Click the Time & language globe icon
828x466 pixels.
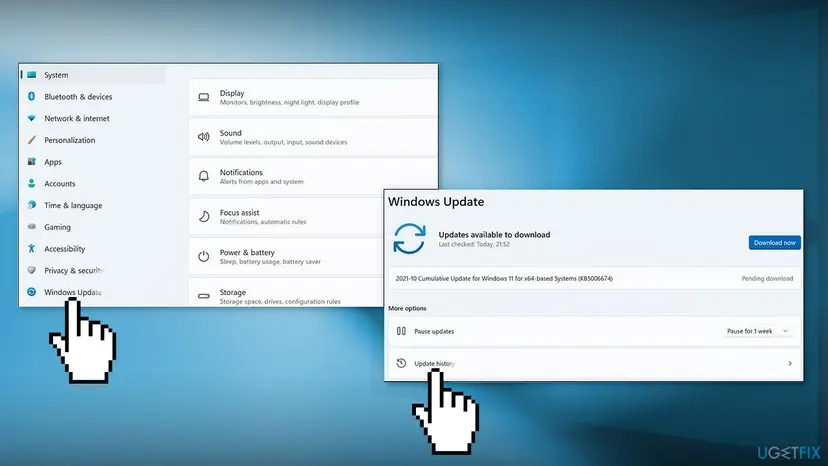[x=32, y=205]
